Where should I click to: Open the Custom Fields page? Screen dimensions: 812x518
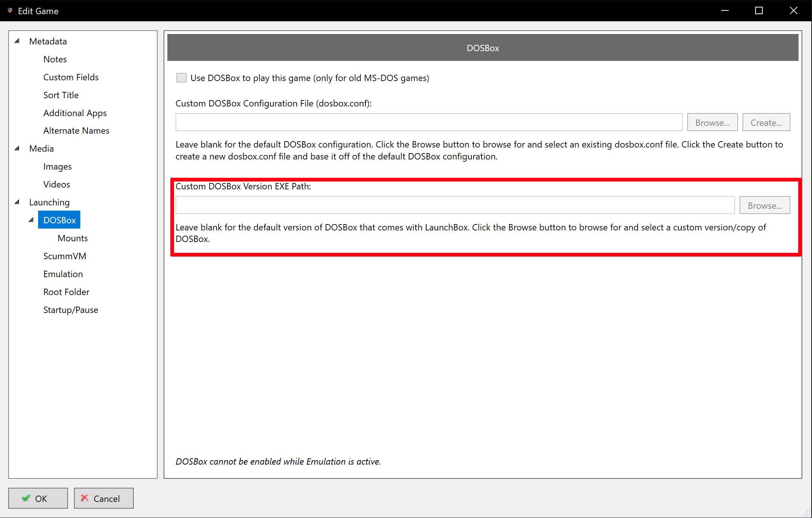tap(71, 77)
